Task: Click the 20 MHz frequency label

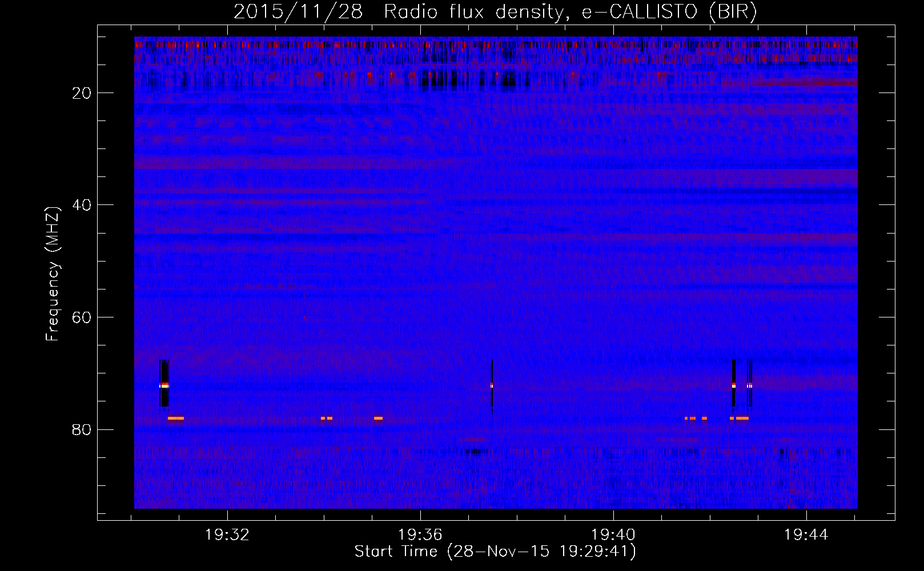Action: pyautogui.click(x=82, y=93)
